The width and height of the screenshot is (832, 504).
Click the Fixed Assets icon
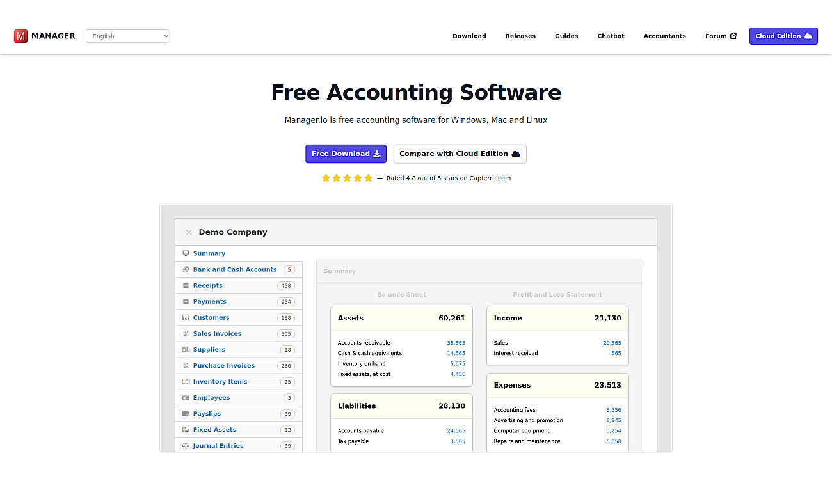[186, 429]
